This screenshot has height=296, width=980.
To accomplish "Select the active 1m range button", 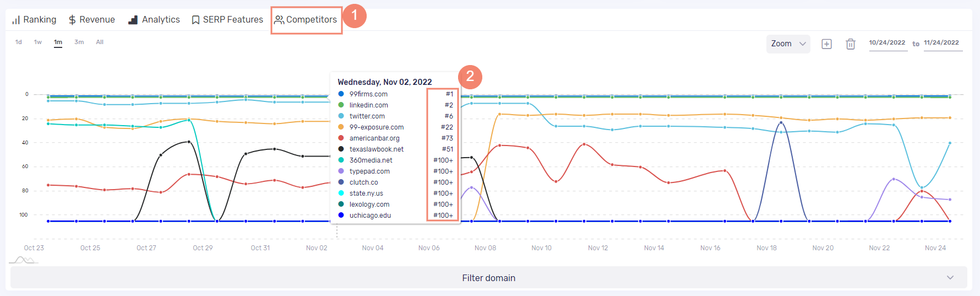I will 58,42.
